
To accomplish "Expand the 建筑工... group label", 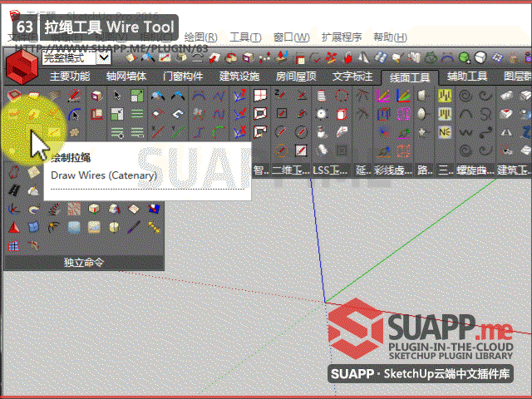I will [x=514, y=170].
